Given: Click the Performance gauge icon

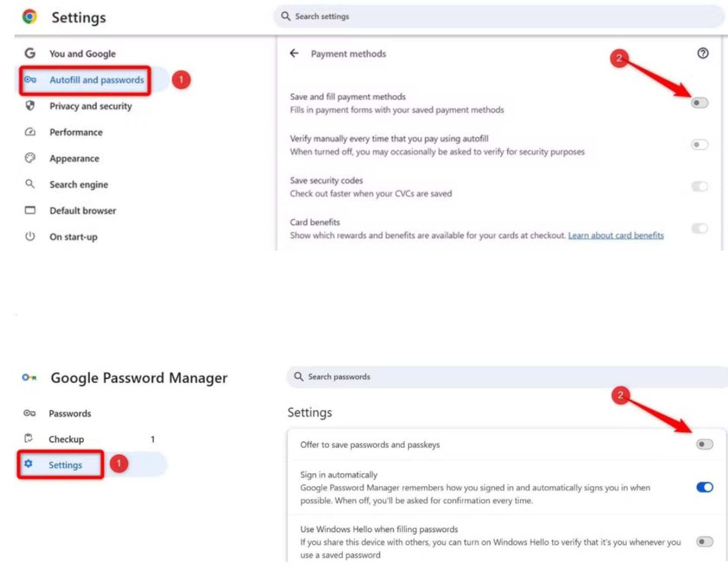Looking at the screenshot, I should click(30, 132).
